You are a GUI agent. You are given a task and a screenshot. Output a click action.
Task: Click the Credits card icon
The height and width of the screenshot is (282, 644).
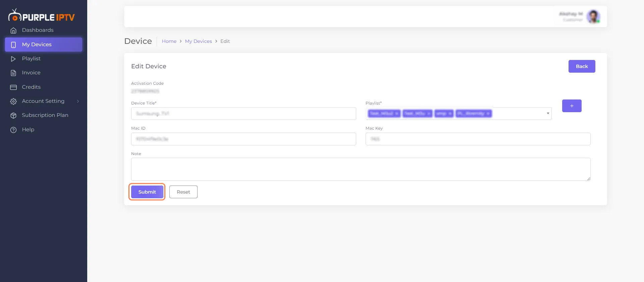point(13,87)
